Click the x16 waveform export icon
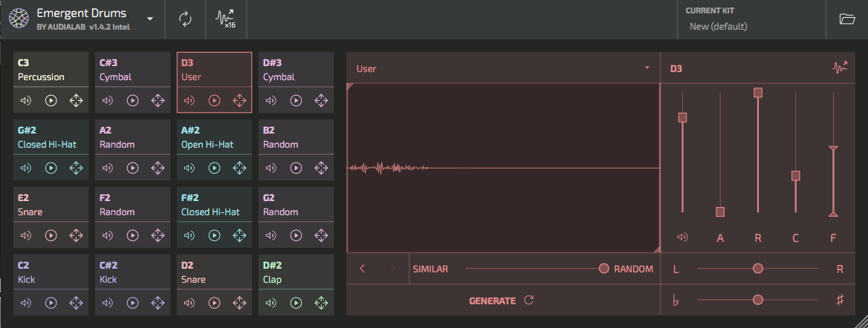The width and height of the screenshot is (868, 328). tap(226, 19)
